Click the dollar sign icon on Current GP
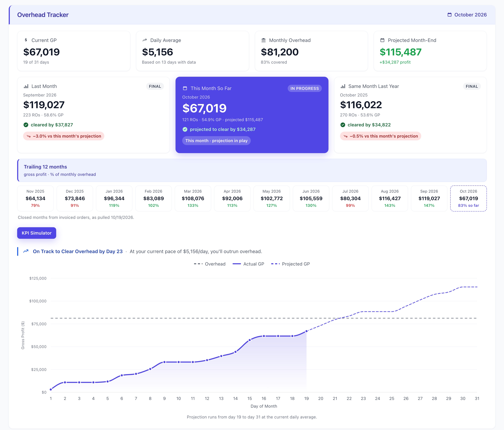Screen dimensions: 504x430 point(26,40)
